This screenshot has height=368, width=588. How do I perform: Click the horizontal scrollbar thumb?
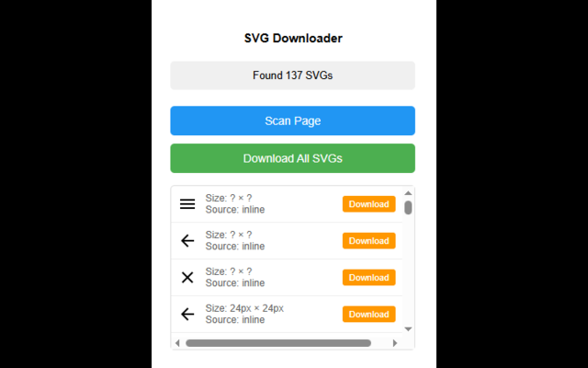(x=278, y=343)
